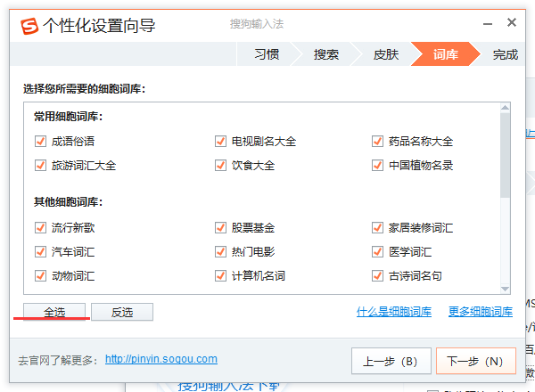Go to the 完成 step tab
The width and height of the screenshot is (535, 392).
pos(506,54)
